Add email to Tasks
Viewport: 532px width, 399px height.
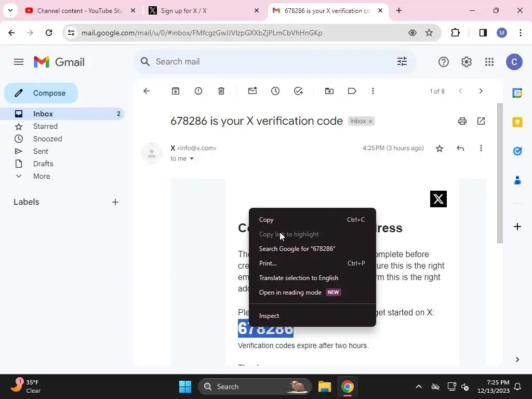[x=298, y=91]
